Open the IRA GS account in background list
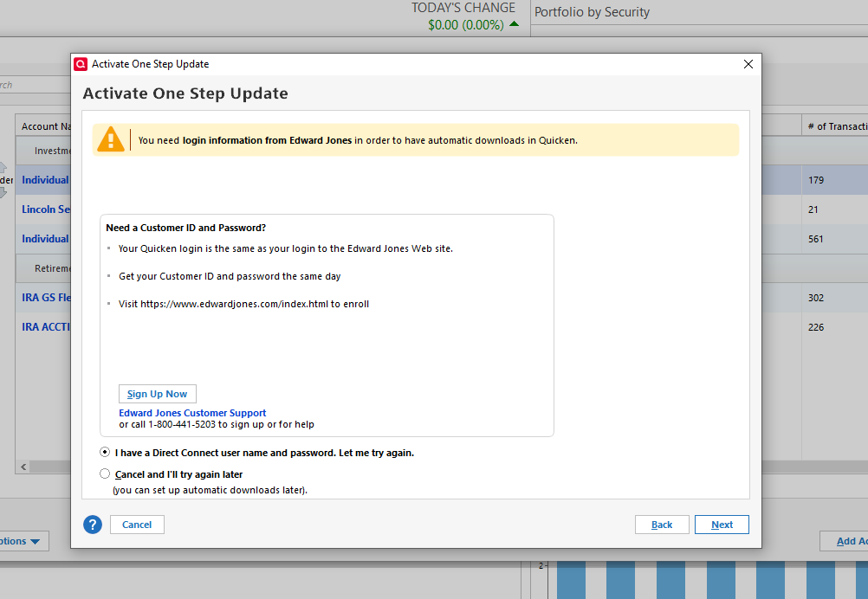 (x=46, y=298)
